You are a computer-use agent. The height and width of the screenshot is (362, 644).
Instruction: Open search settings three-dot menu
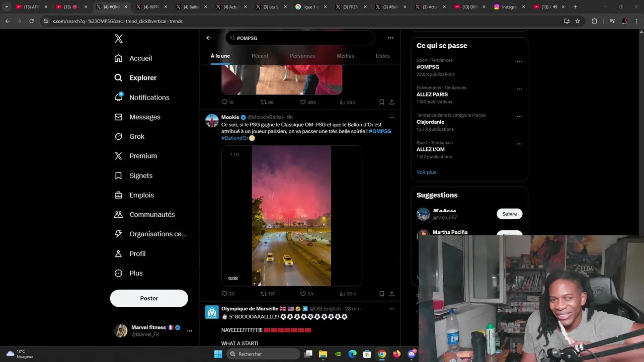click(x=390, y=38)
